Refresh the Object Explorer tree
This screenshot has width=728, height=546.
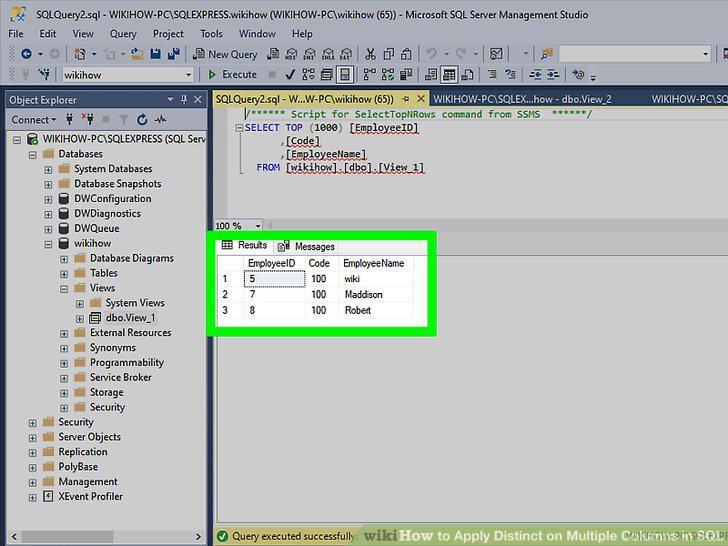click(142, 120)
